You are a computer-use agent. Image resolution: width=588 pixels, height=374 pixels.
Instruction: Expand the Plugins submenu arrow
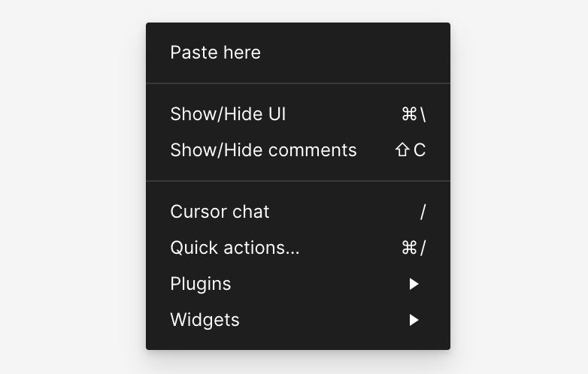414,284
